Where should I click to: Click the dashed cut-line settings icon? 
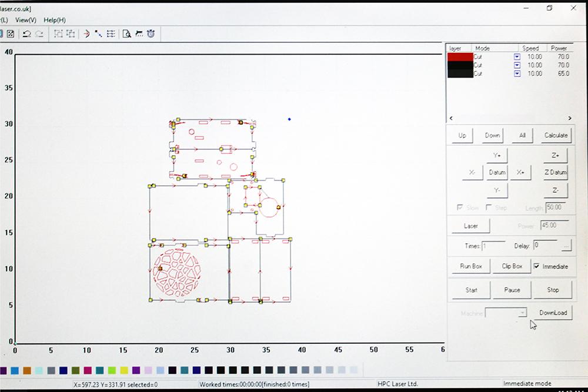[x=139, y=33]
